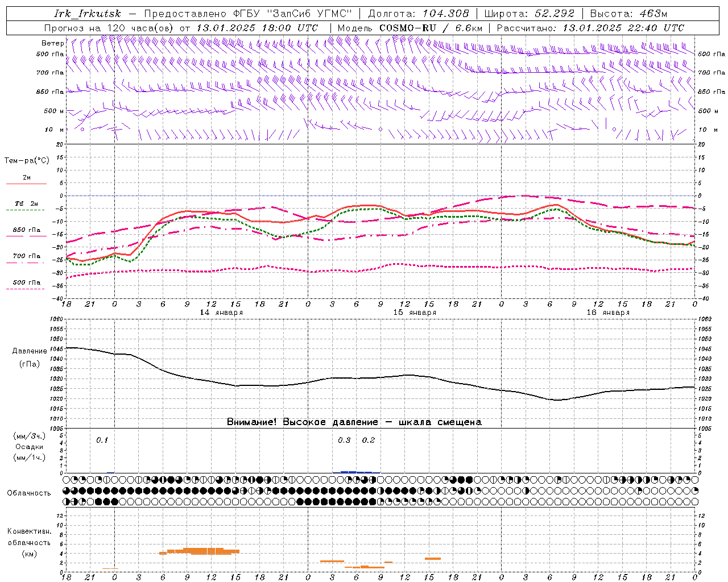Click the 0.2 precipitation value
The height and width of the screenshot is (582, 728).
(369, 440)
